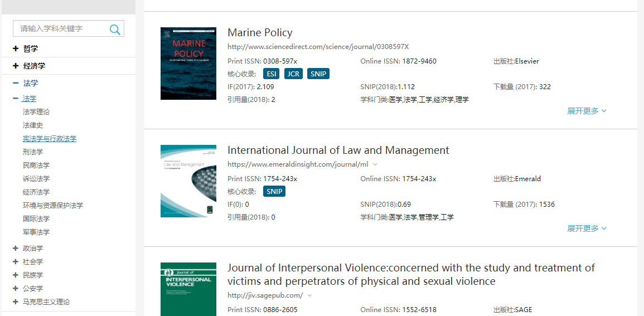The image size is (644, 316).
Task: Click the search magnifier icon in subject box
Action: (115, 29)
